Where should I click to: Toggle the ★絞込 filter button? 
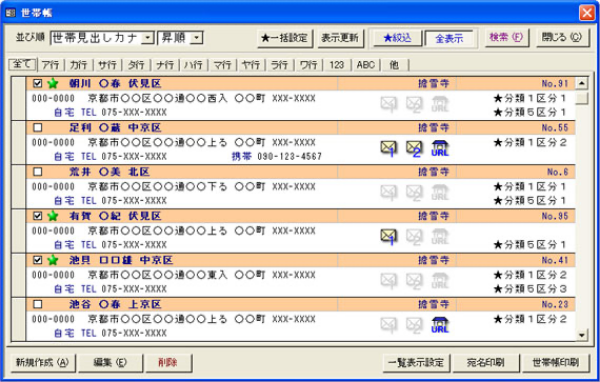[397, 38]
